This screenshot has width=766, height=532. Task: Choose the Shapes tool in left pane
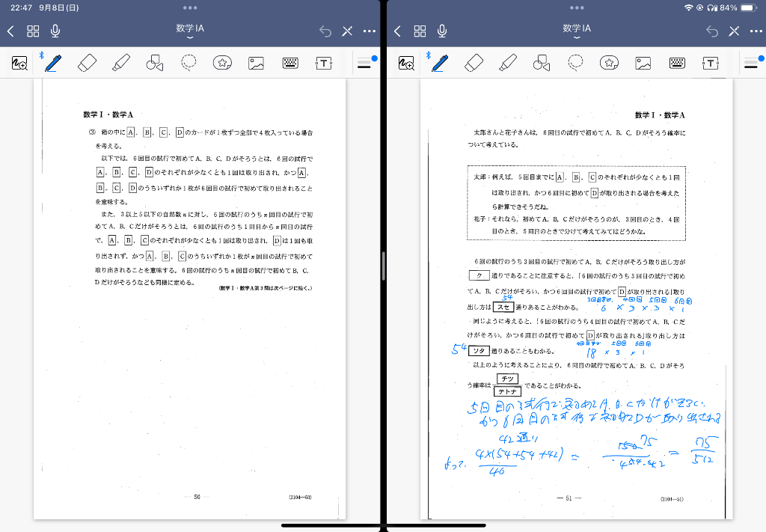154,63
